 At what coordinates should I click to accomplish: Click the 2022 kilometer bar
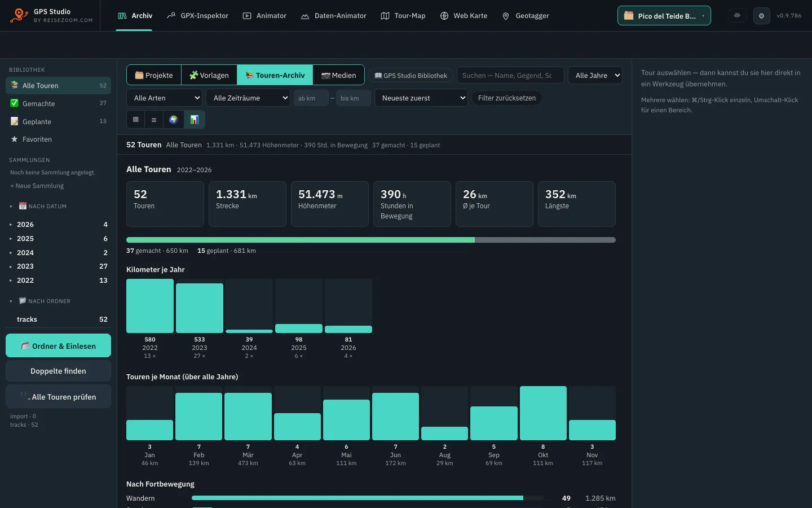150,306
